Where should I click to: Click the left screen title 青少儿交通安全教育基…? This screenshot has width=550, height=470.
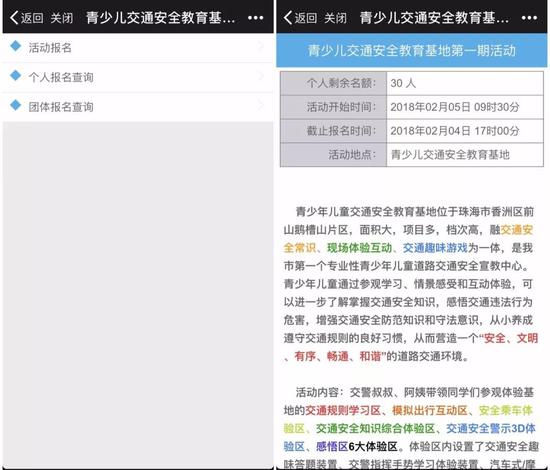160,18
